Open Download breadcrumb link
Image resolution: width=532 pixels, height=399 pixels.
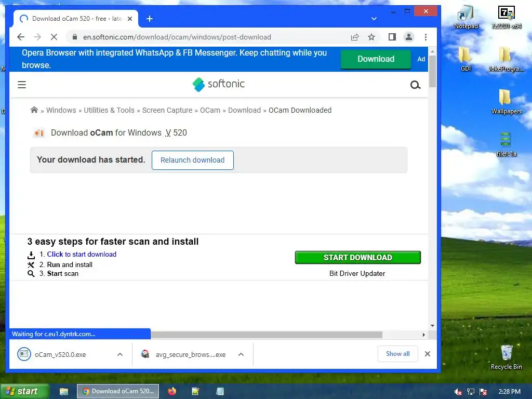[x=244, y=110]
